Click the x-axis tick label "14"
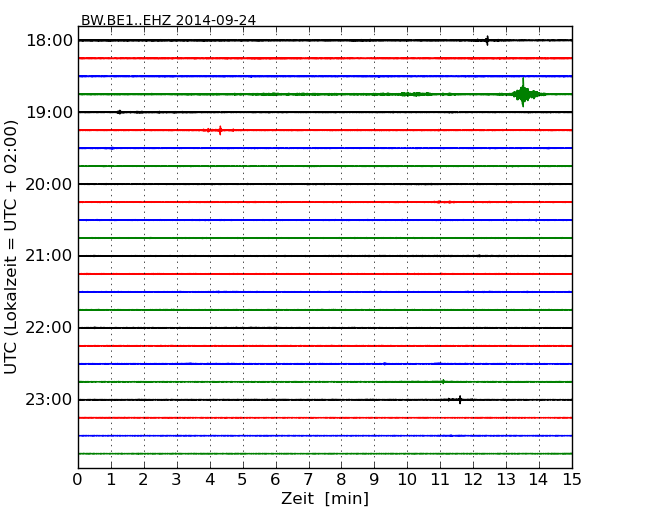This screenshot has width=650, height=520. point(539,480)
